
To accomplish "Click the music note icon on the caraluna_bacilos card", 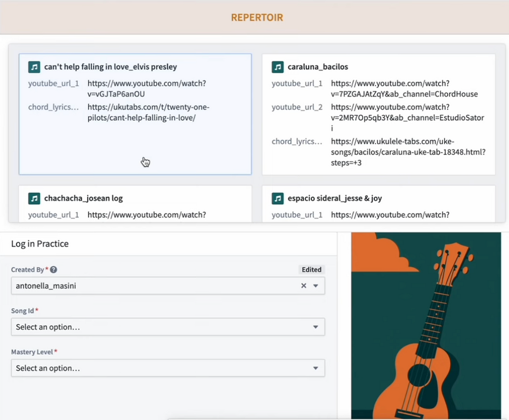I will [277, 67].
